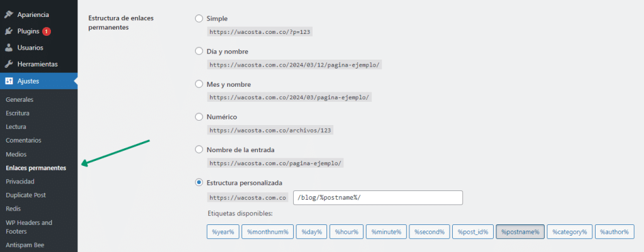Toggle the %postname% tag button
The width and height of the screenshot is (644, 252).
pos(520,232)
